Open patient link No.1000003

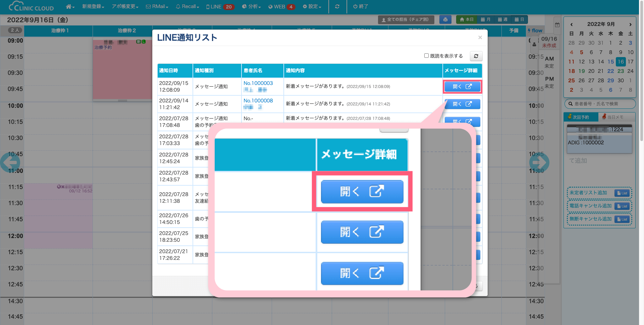[258, 83]
